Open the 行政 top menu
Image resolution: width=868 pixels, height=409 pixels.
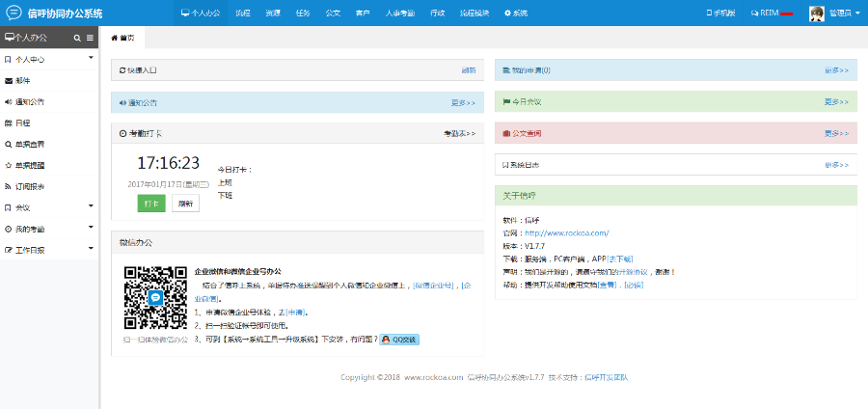click(437, 13)
